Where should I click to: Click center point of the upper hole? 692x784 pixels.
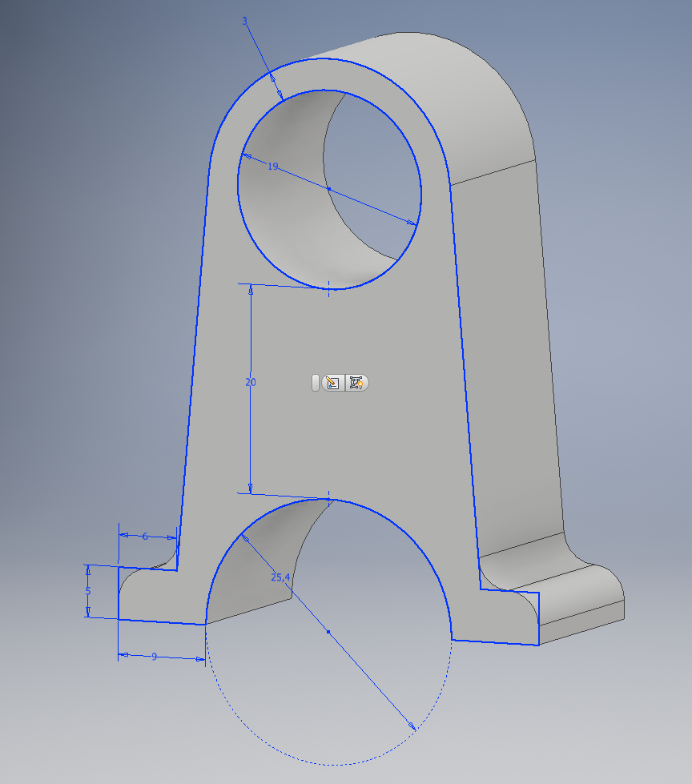coord(328,188)
